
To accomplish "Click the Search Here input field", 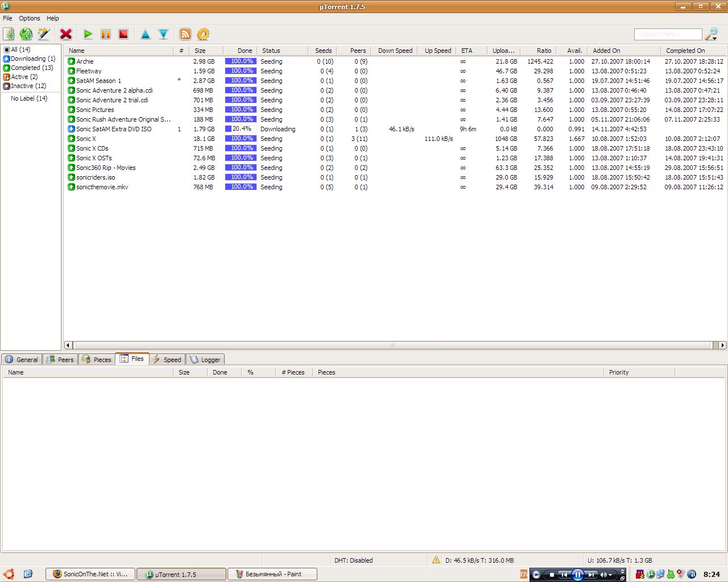I will (668, 34).
